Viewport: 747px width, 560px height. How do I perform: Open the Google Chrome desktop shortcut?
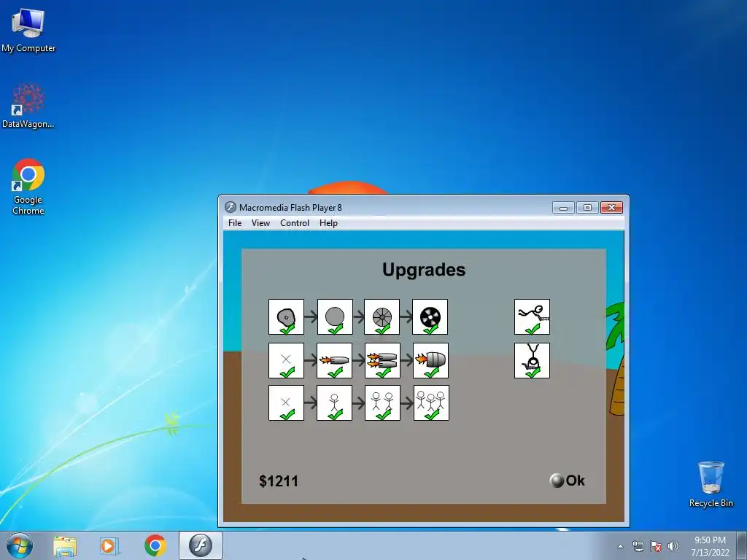tap(28, 187)
